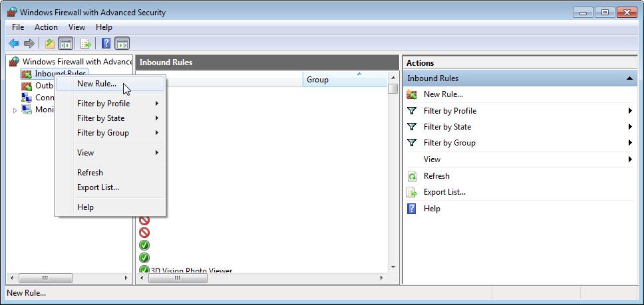Expand Filter by State arrow in Actions pane

[x=630, y=127]
